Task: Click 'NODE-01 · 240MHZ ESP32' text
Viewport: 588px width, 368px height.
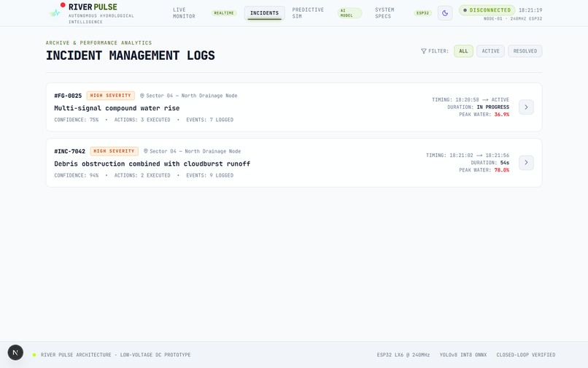Action: coord(513,19)
